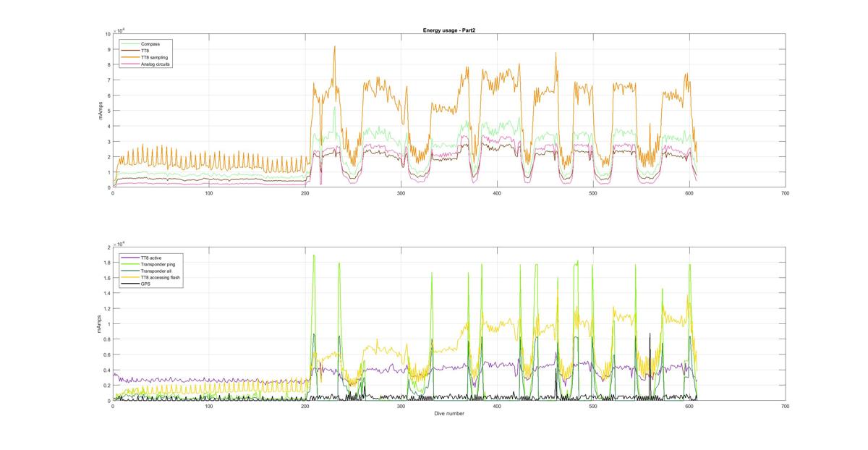The height and width of the screenshot is (450, 868).
Task: Click y-axis tick '10' on upper plot
Action: tap(107, 34)
